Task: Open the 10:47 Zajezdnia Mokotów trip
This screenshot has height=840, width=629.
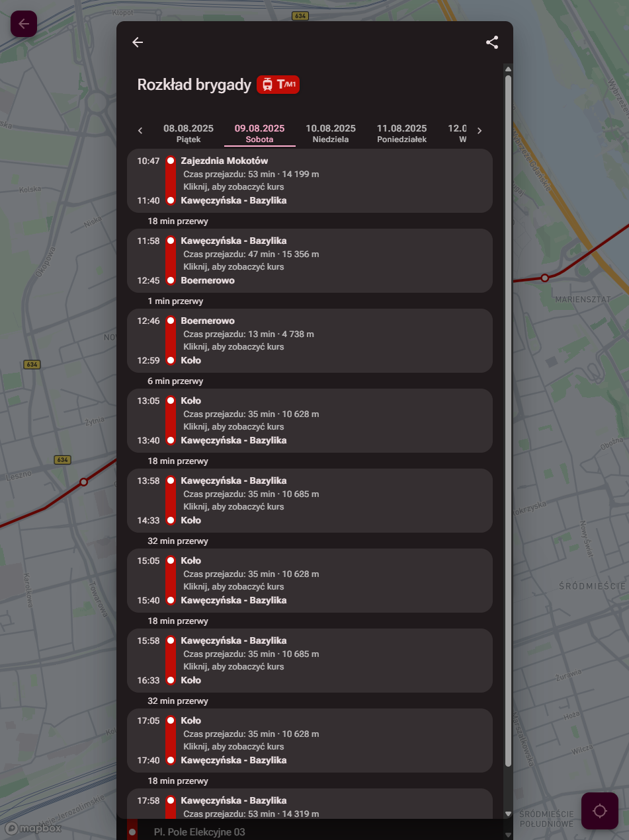Action: pyautogui.click(x=310, y=180)
